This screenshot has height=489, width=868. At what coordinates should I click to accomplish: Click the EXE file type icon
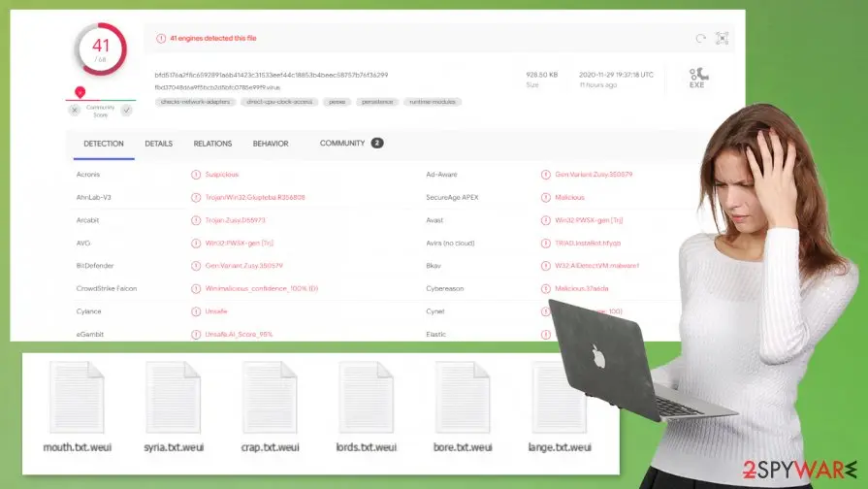coord(697,78)
